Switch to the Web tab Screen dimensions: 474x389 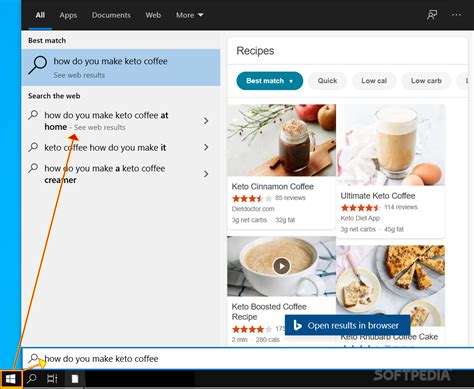point(153,15)
